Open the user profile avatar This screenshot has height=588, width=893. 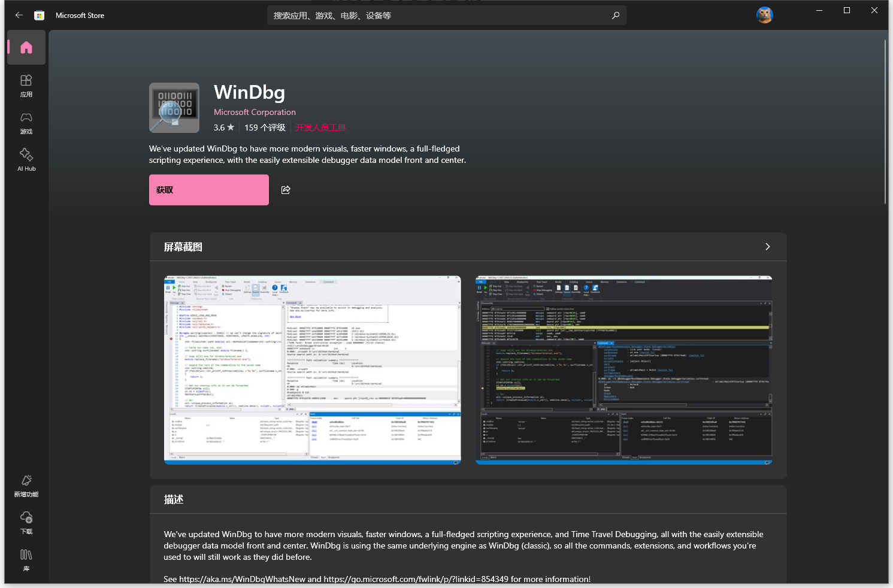point(764,15)
